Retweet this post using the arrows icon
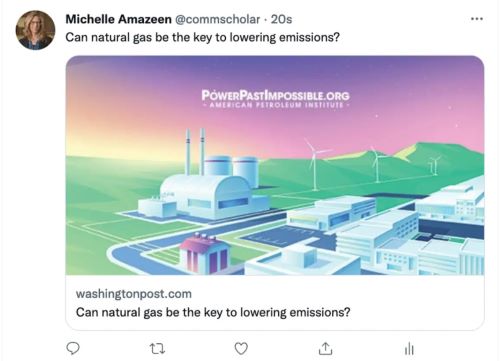This screenshot has width=500, height=361. click(157, 349)
